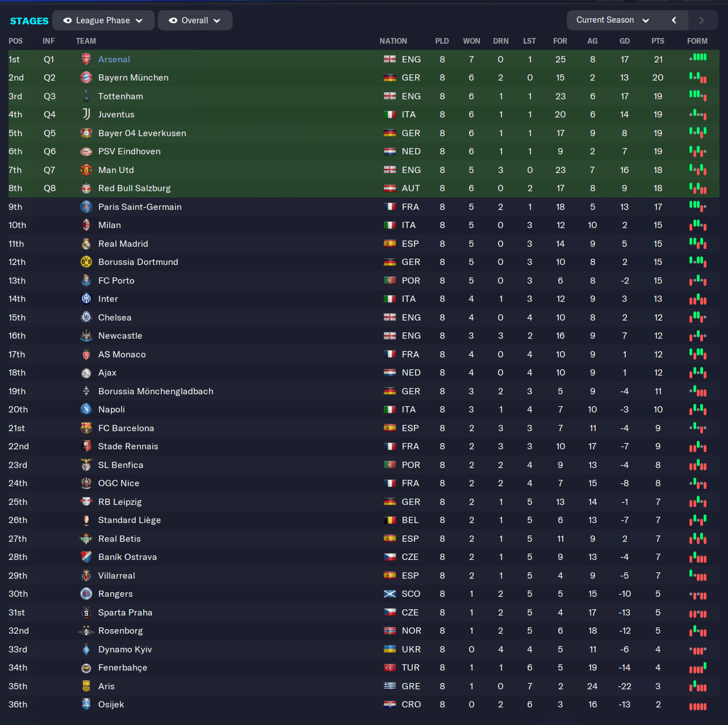Open the Arsenal team link
This screenshot has height=725, width=728.
114,59
